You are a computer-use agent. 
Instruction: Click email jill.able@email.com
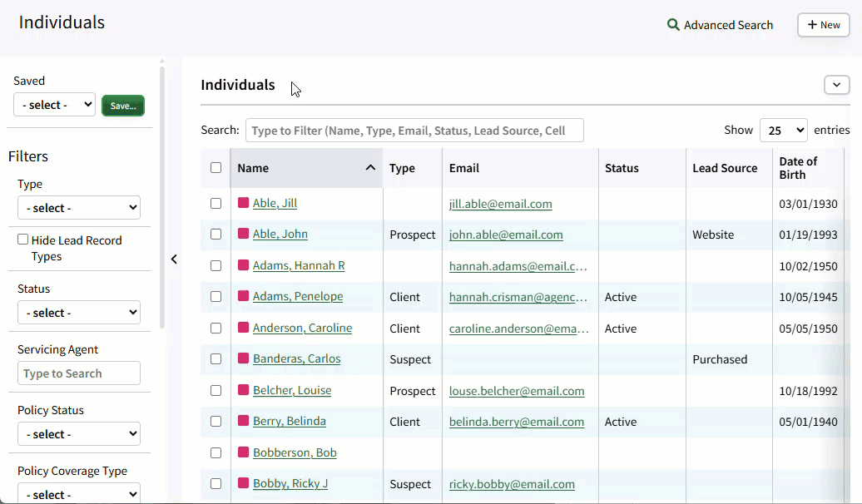(x=500, y=204)
